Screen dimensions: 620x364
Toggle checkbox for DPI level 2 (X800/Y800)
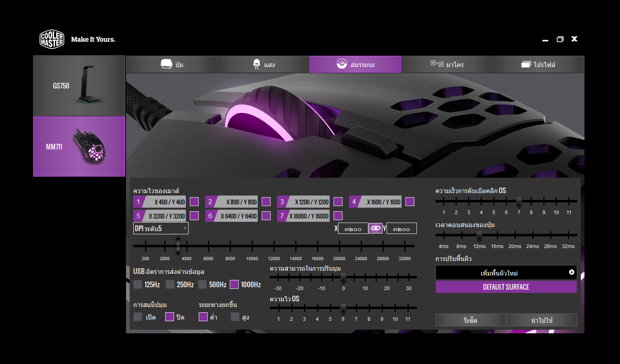point(266,202)
